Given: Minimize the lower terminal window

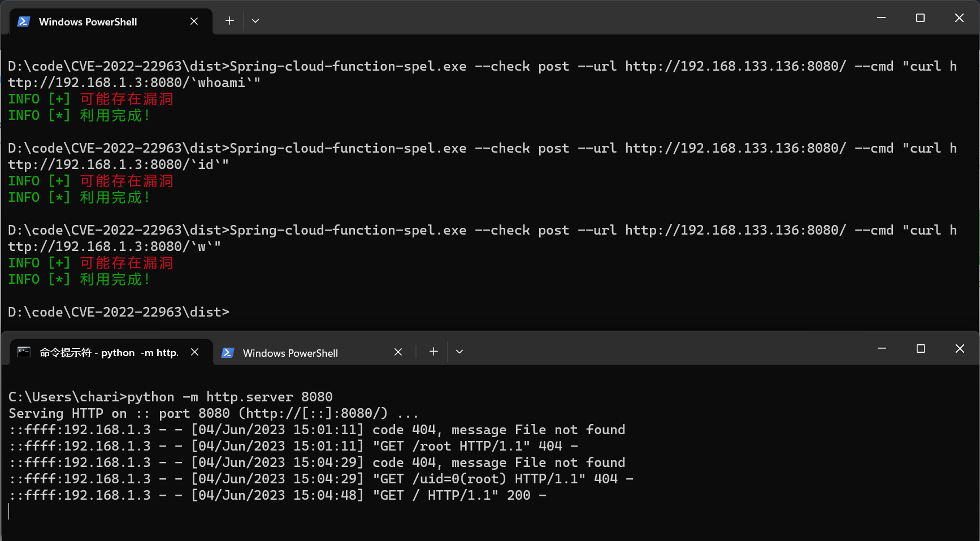Looking at the screenshot, I should tap(882, 349).
